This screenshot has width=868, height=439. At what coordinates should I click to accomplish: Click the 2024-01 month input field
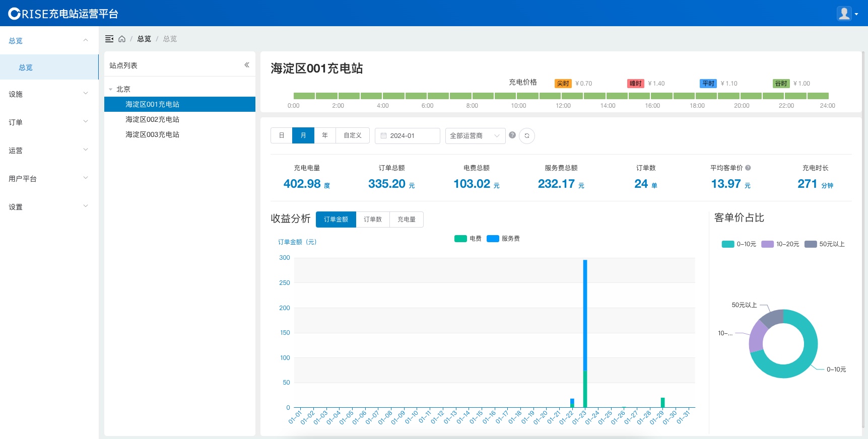pyautogui.click(x=408, y=136)
